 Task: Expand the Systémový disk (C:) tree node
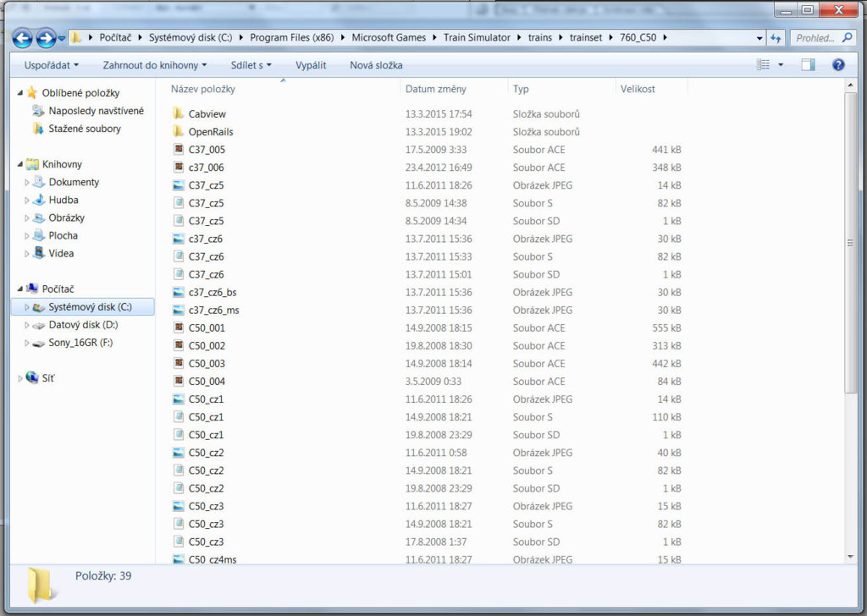27,307
